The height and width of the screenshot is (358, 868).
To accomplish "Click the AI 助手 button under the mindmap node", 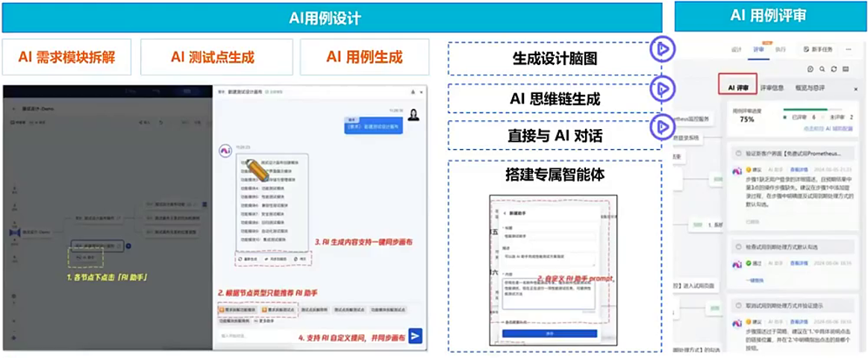I will pos(85,257).
